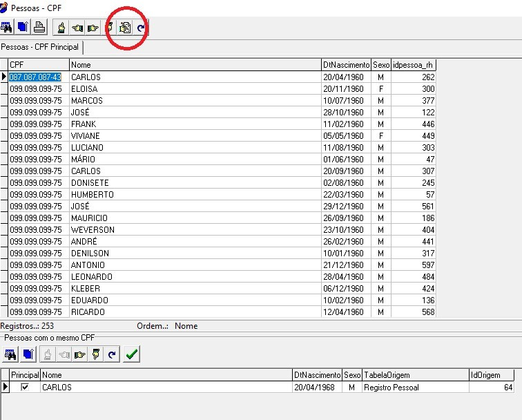
Task: Click the binoculars search icon in main toolbar
Action: point(8,28)
